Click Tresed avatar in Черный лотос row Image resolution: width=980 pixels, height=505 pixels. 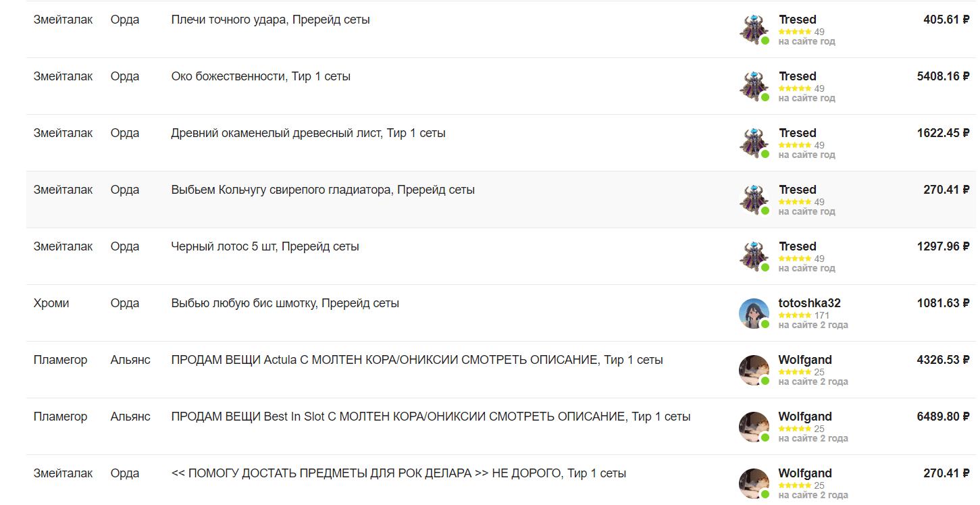click(754, 257)
